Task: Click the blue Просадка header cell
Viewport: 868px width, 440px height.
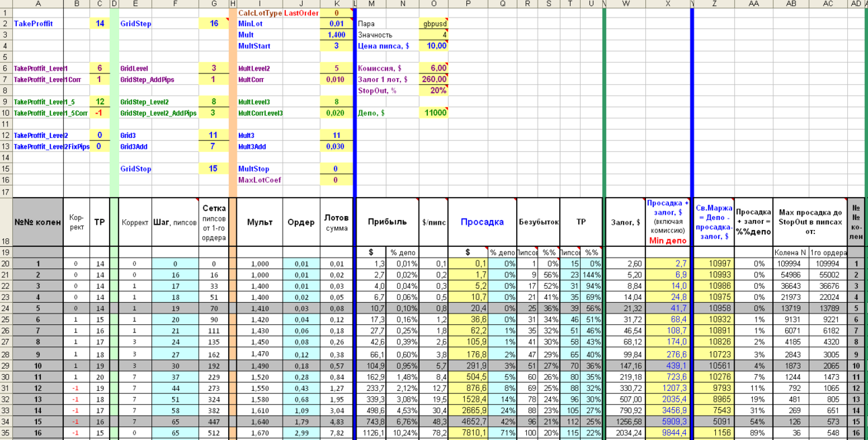Action: click(x=482, y=222)
